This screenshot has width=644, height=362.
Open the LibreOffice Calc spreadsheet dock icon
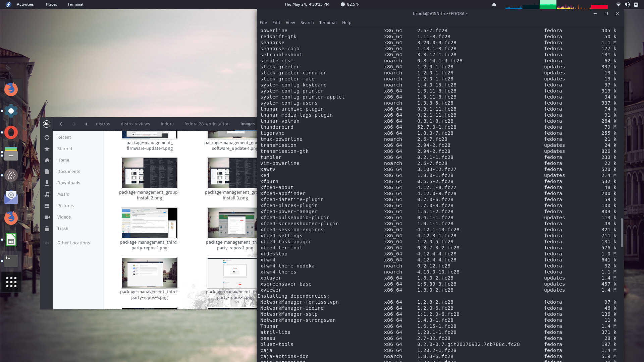tap(11, 240)
